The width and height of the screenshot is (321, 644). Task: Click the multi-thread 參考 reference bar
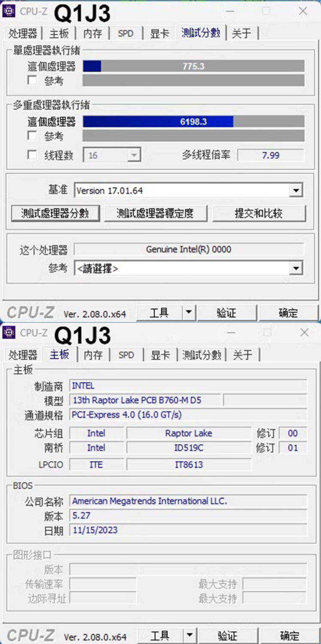(x=194, y=136)
